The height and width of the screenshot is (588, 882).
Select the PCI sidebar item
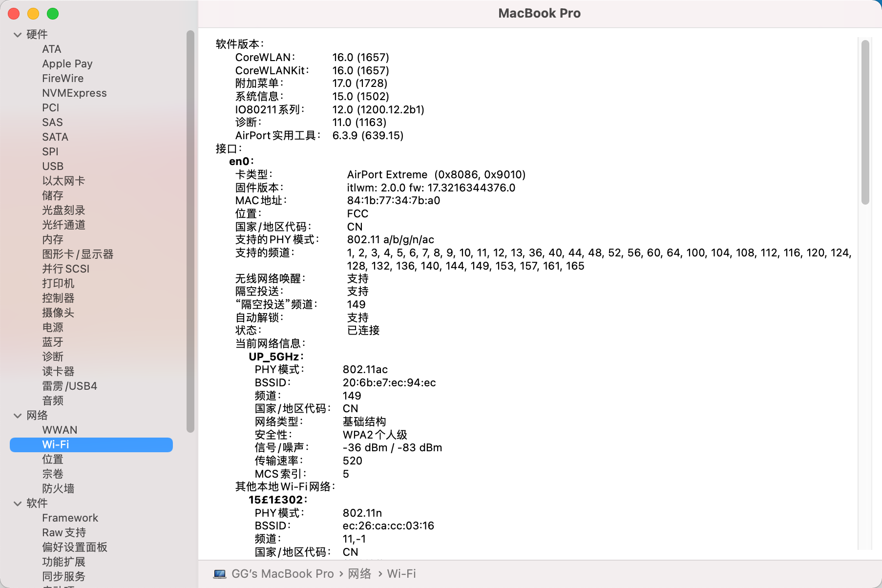51,108
